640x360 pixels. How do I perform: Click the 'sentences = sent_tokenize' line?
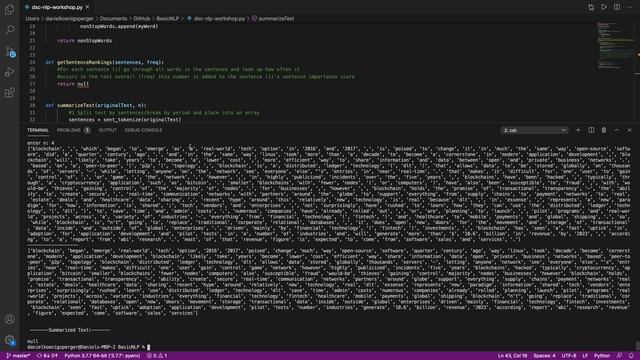click(x=124, y=120)
